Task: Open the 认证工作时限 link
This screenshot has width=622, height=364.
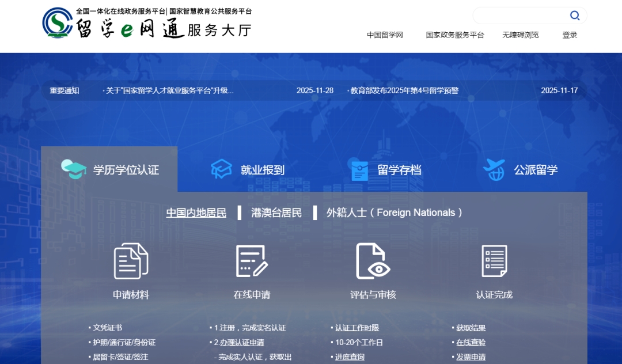Action: 357,328
